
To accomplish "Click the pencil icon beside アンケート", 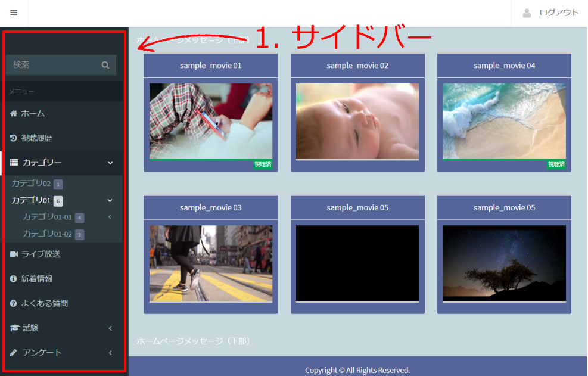I will [13, 352].
